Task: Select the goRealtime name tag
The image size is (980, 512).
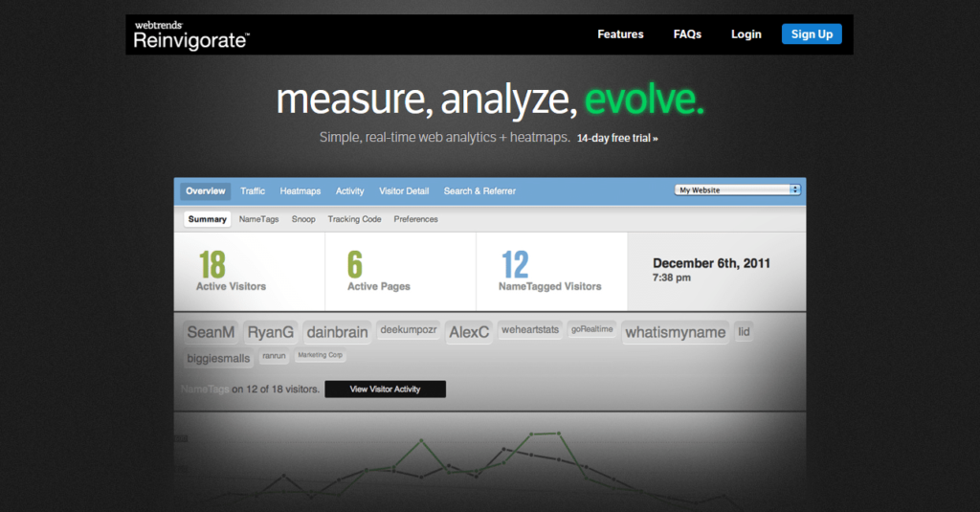Action: click(591, 329)
